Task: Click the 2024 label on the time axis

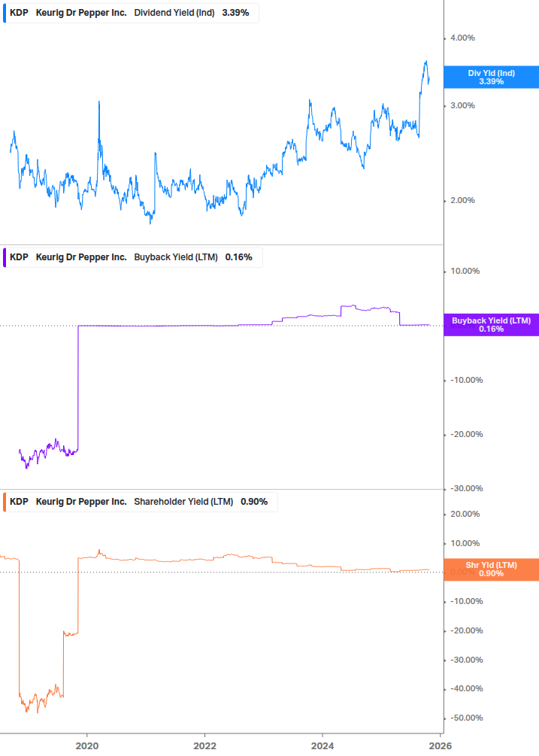Action: click(322, 745)
